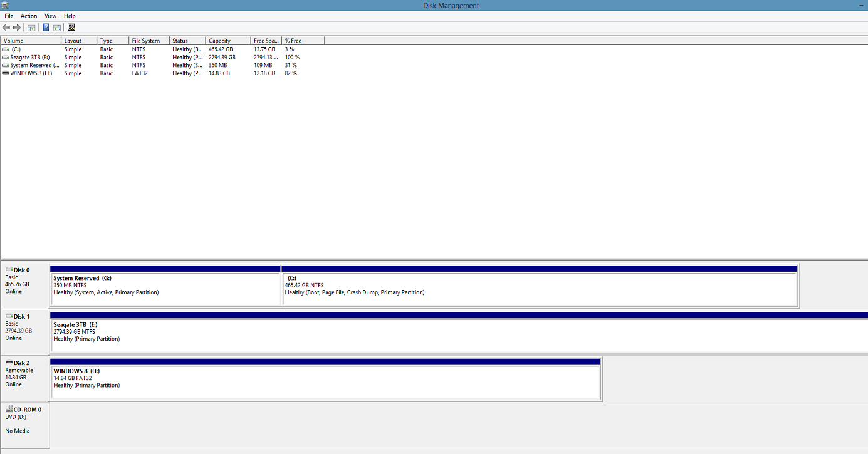Click the WINDOWS 8 (H:) removable drive icon
This screenshot has width=868, height=454.
(x=6, y=73)
